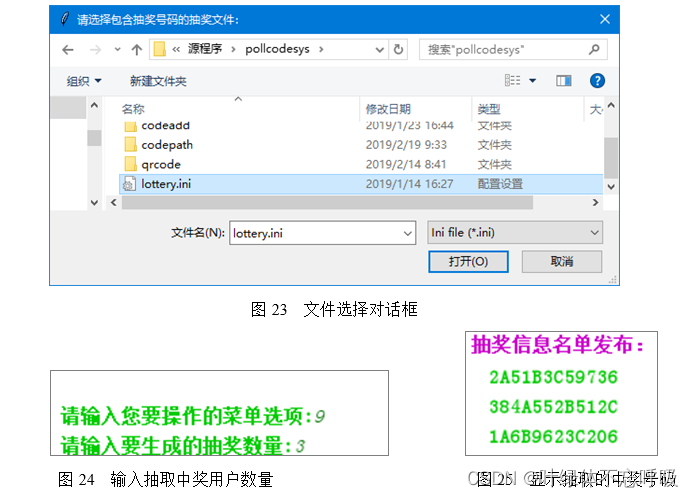Viewport: 694px width, 497px height.
Task: Click date 2019/2/14 8:41
Action: point(405,164)
